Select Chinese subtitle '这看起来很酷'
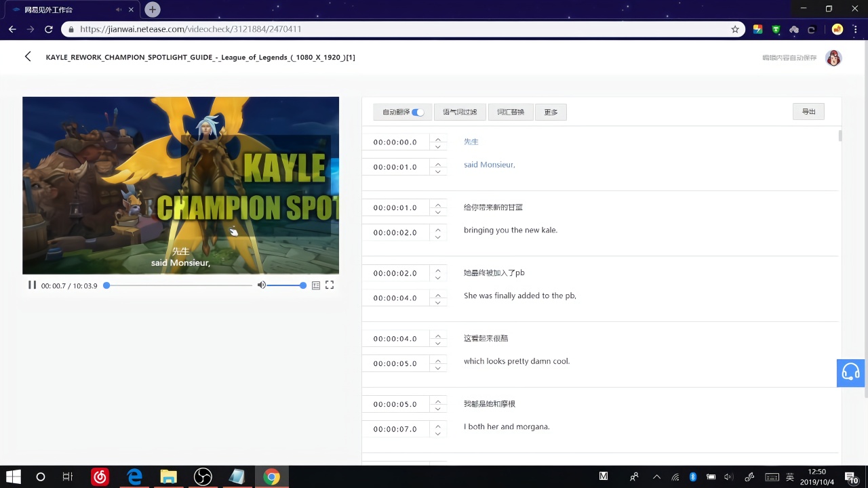The width and height of the screenshot is (868, 488). click(486, 338)
